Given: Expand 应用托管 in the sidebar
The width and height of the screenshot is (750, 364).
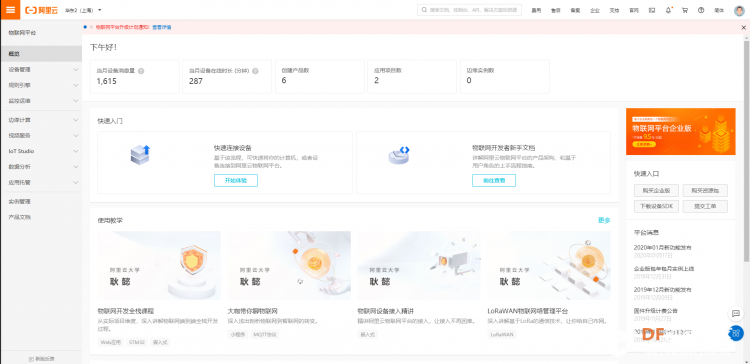Looking at the screenshot, I should pyautogui.click(x=41, y=182).
